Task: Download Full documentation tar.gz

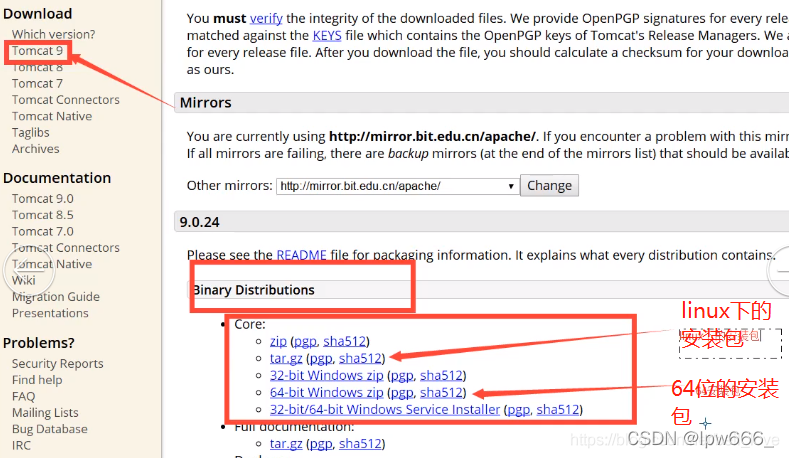Action: pos(286,444)
